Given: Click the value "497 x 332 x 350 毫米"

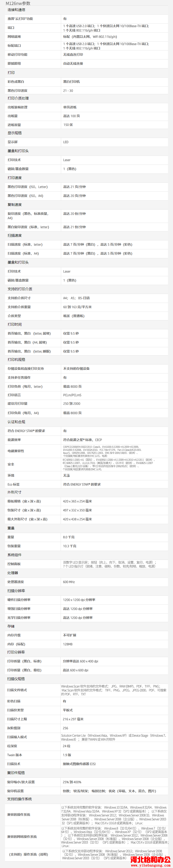Looking at the screenshot, I should coord(77,510).
